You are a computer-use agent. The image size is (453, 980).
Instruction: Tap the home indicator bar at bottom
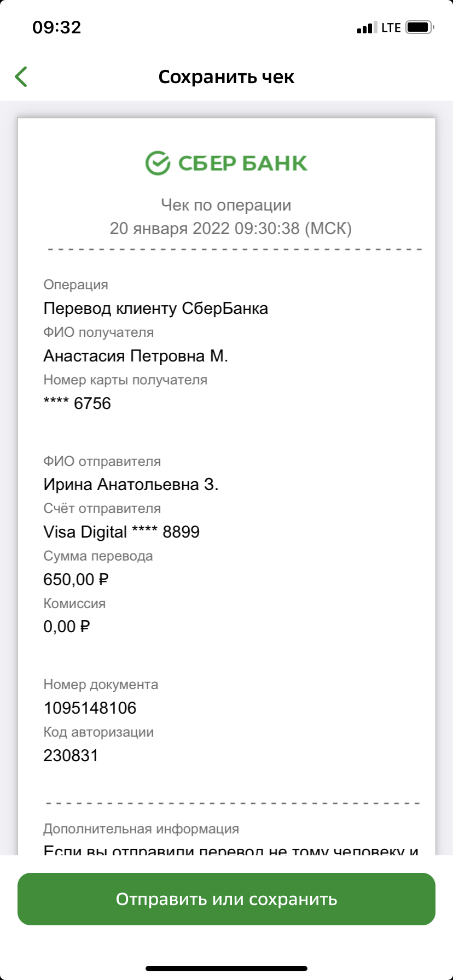coord(226,969)
